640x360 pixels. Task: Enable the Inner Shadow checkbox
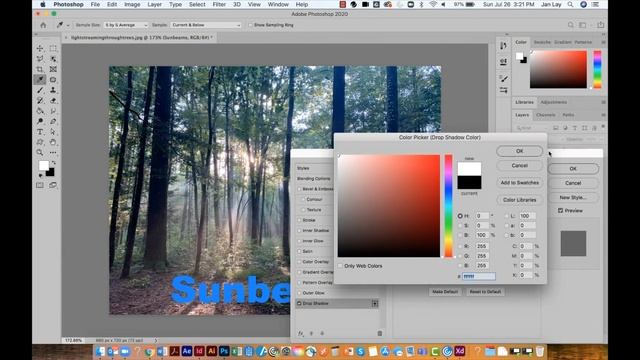(x=299, y=231)
